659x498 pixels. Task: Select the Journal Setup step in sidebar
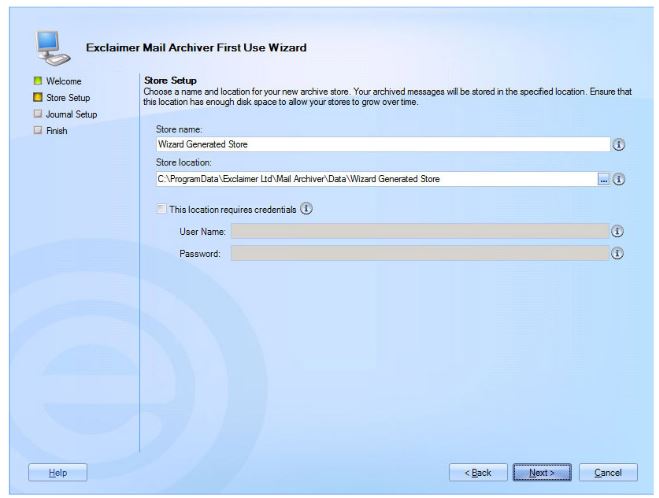point(65,114)
